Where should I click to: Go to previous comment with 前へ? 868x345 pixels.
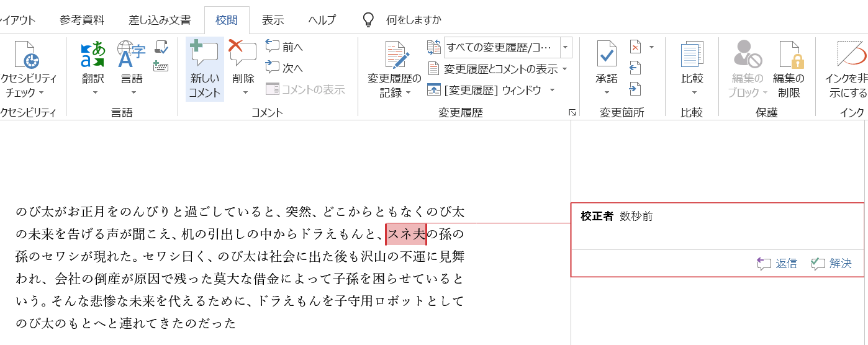[x=284, y=47]
